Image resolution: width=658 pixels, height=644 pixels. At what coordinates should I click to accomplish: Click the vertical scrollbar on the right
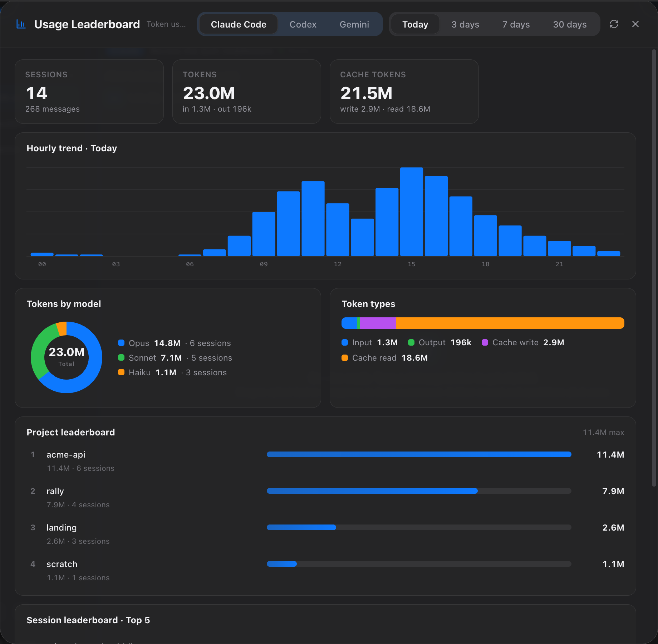point(654,268)
